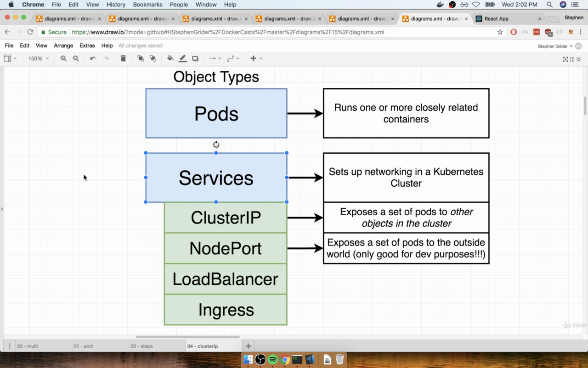The height and width of the screenshot is (368, 588).
Task: Add a new diagram page
Action: pyautogui.click(x=248, y=346)
